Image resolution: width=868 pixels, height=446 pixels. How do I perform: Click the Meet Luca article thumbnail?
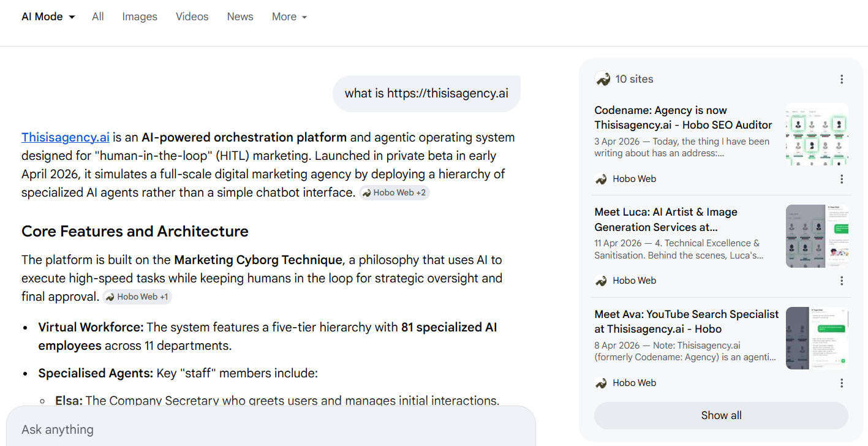817,236
